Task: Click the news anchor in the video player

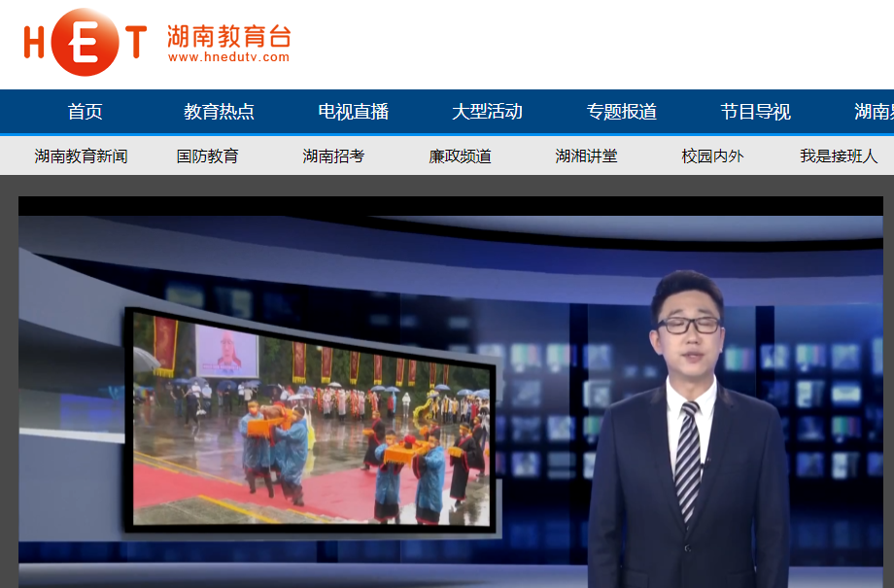Action: click(688, 437)
